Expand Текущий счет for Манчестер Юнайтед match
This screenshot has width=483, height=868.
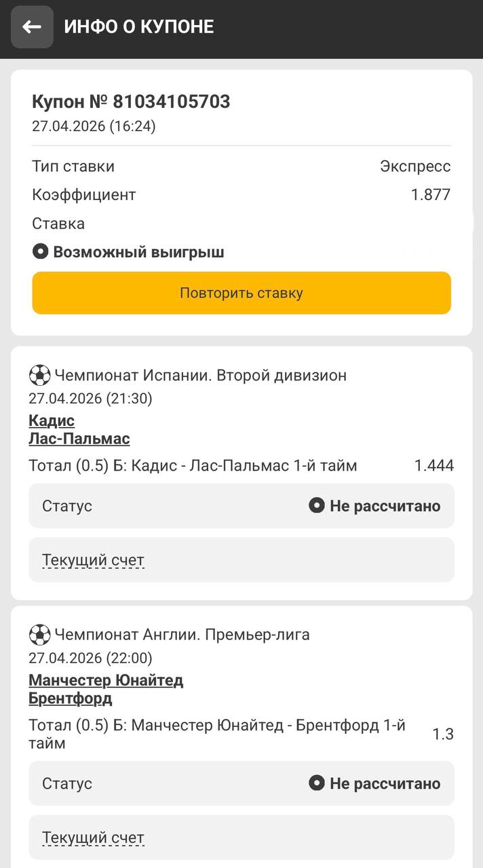point(93,837)
